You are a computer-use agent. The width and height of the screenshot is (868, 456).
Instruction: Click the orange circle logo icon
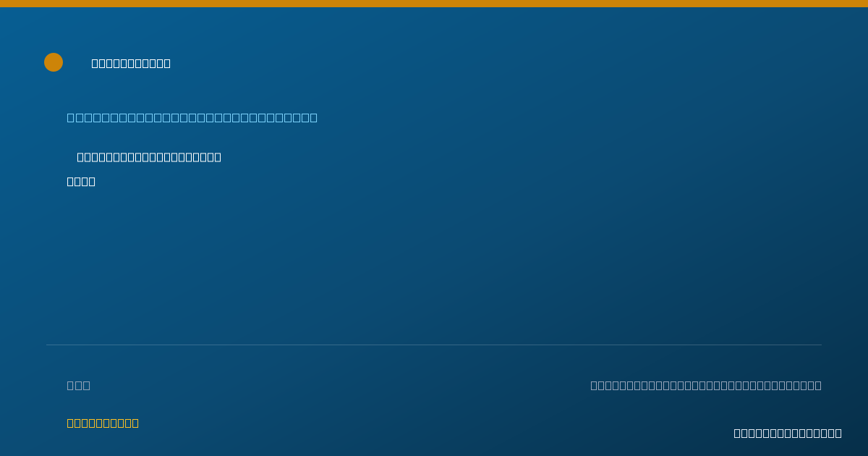pyautogui.click(x=54, y=62)
